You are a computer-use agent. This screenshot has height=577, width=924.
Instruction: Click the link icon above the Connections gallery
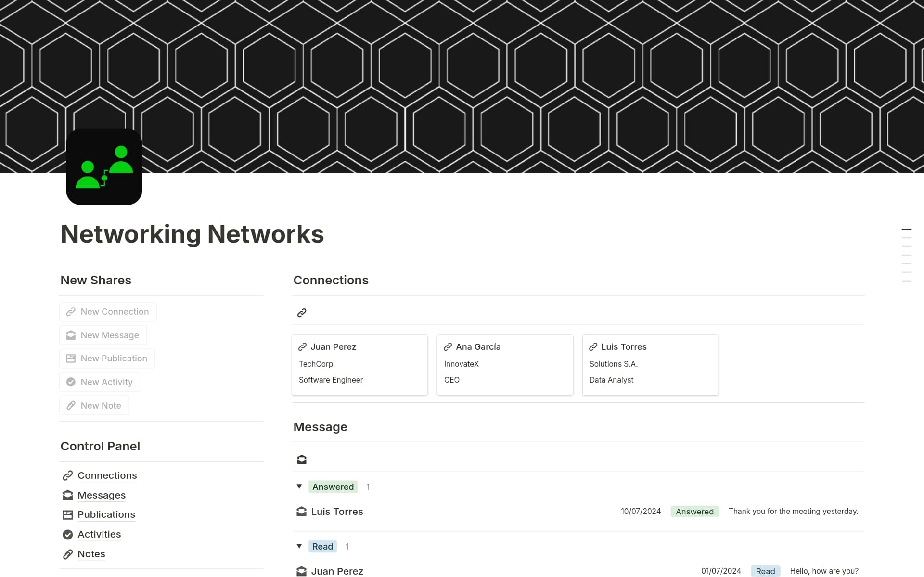point(302,312)
